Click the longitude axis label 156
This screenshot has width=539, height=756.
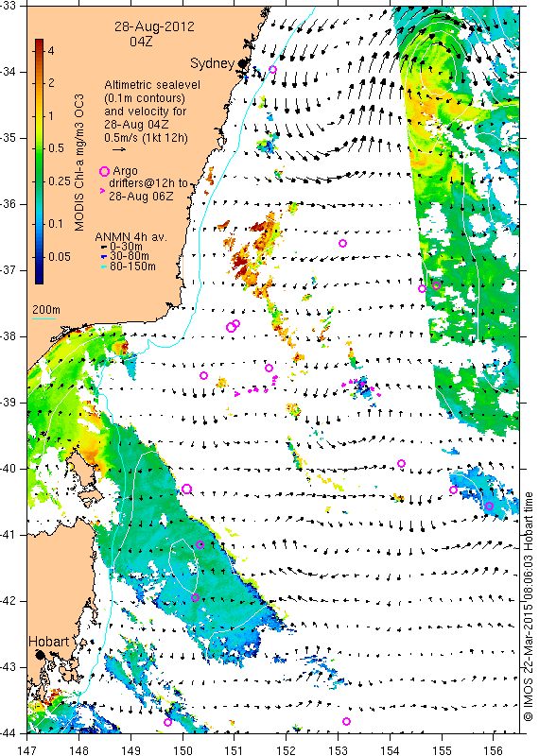click(x=493, y=749)
